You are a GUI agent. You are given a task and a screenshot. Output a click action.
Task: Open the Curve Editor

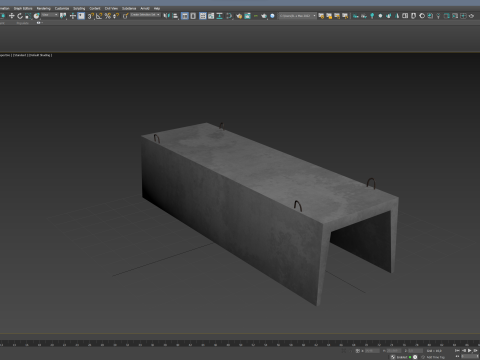point(211,16)
